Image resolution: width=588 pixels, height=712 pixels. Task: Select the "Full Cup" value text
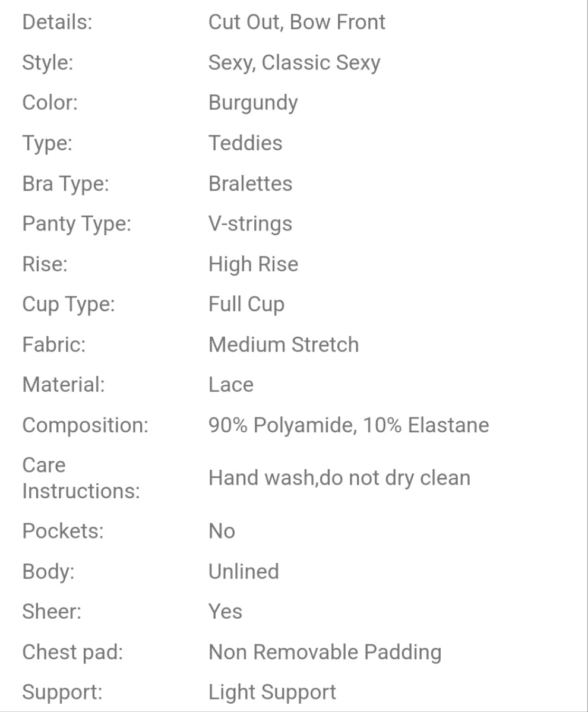pos(246,305)
